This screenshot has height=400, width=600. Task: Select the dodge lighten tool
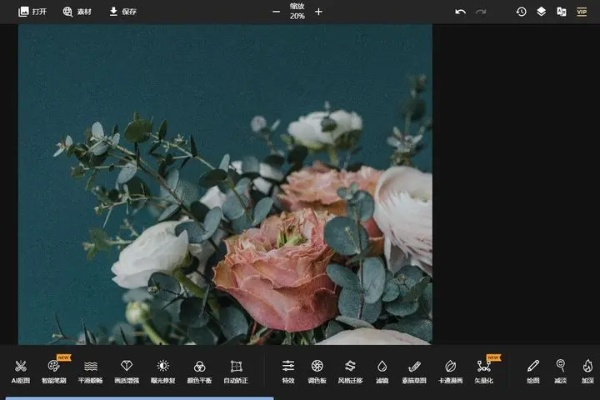tap(561, 371)
